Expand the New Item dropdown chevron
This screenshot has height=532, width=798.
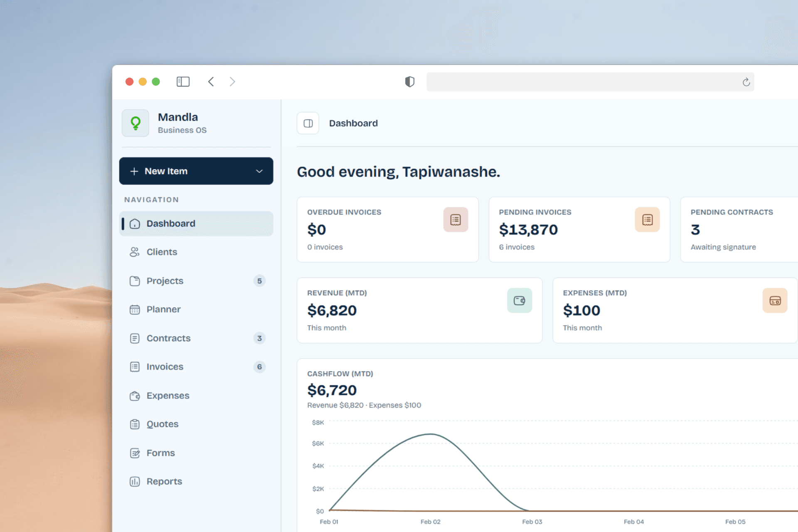pyautogui.click(x=259, y=171)
